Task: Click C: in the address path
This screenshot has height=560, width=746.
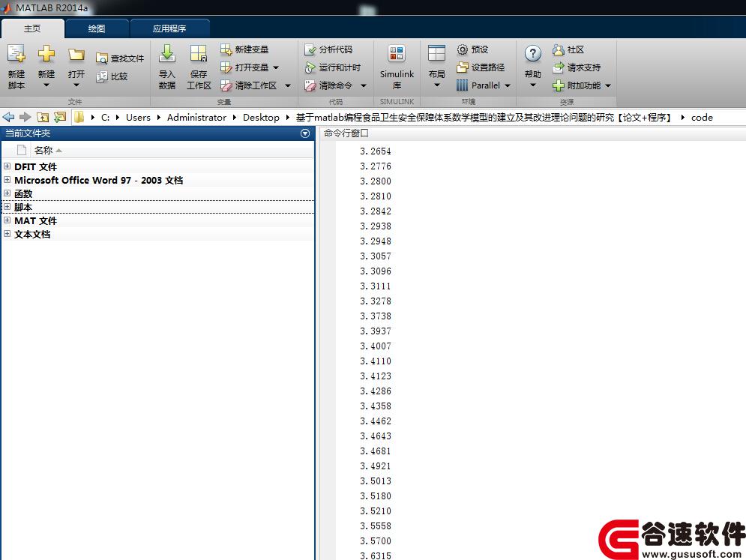Action: point(105,118)
